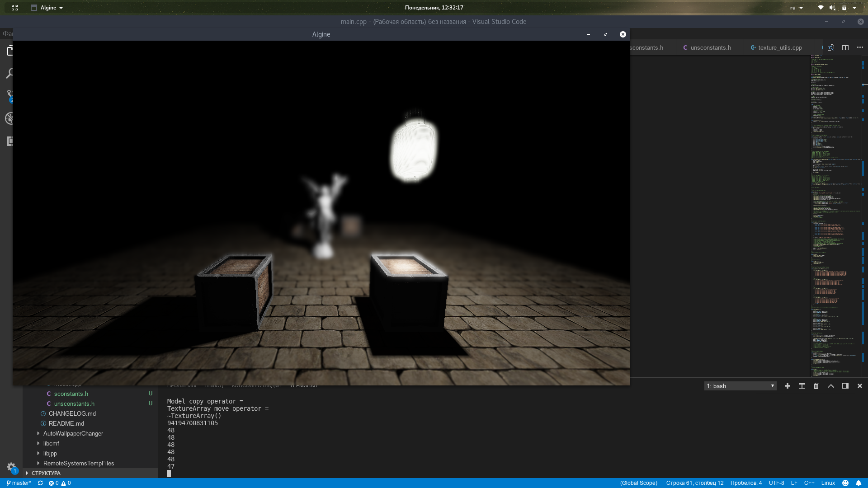Change end of line sequence LF
The height and width of the screenshot is (488, 868).
point(794,483)
